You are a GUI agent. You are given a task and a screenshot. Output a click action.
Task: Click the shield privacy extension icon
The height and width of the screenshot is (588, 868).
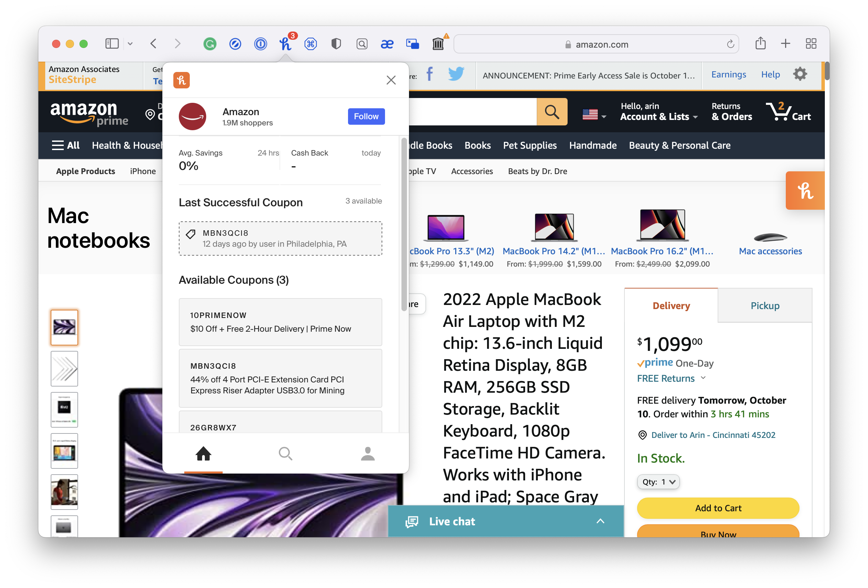point(336,44)
